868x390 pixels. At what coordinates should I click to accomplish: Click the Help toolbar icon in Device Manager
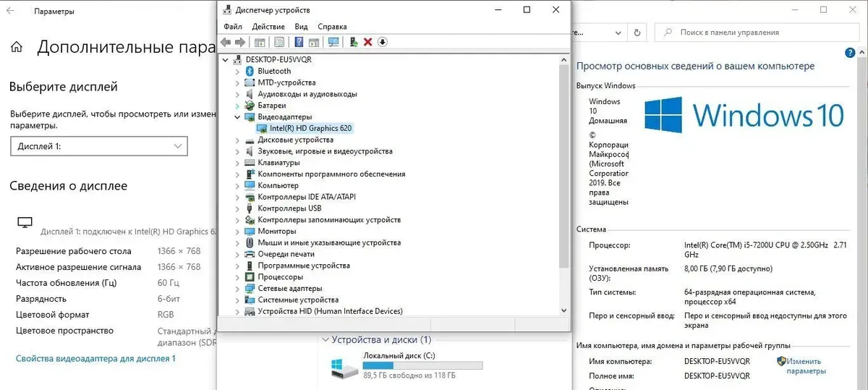(299, 42)
